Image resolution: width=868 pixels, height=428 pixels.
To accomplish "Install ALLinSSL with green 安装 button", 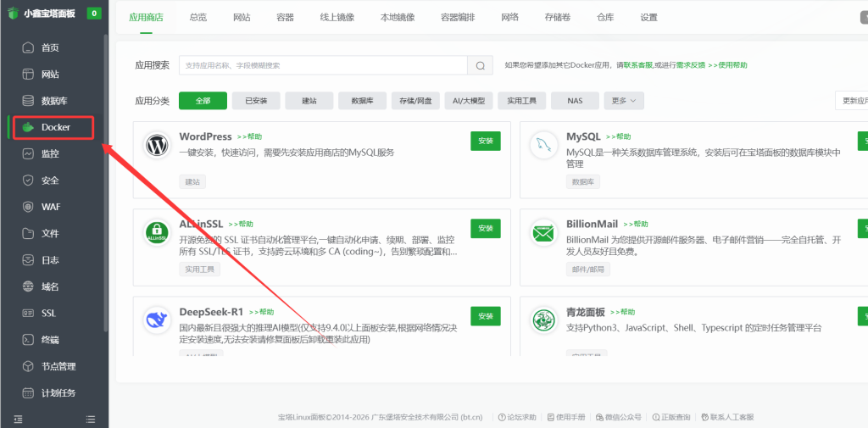I will click(485, 229).
